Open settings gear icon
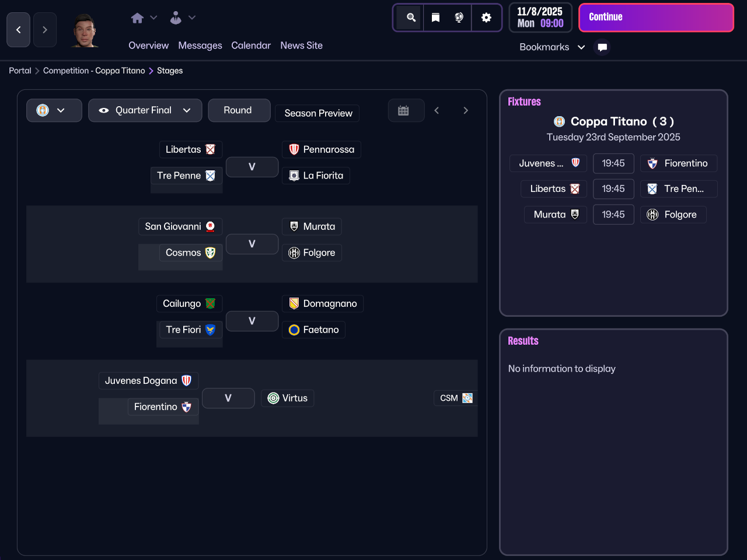The width and height of the screenshot is (747, 560). [486, 17]
